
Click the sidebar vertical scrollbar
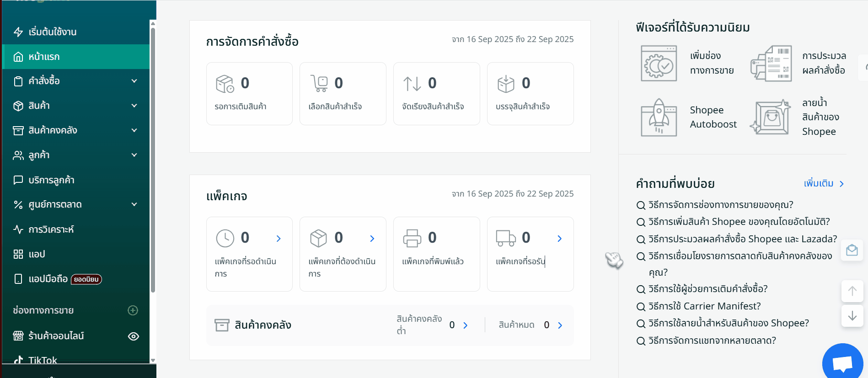pos(153,160)
